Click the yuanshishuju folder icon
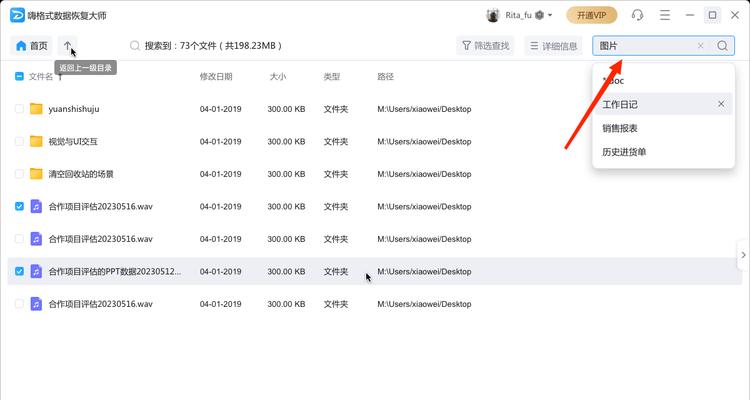The height and width of the screenshot is (400, 750). click(x=36, y=109)
